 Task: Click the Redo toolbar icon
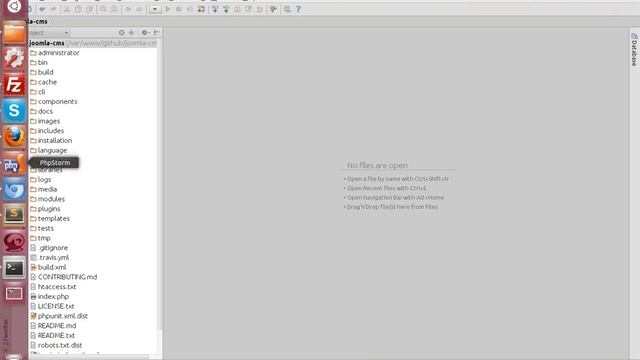(x=53, y=9)
